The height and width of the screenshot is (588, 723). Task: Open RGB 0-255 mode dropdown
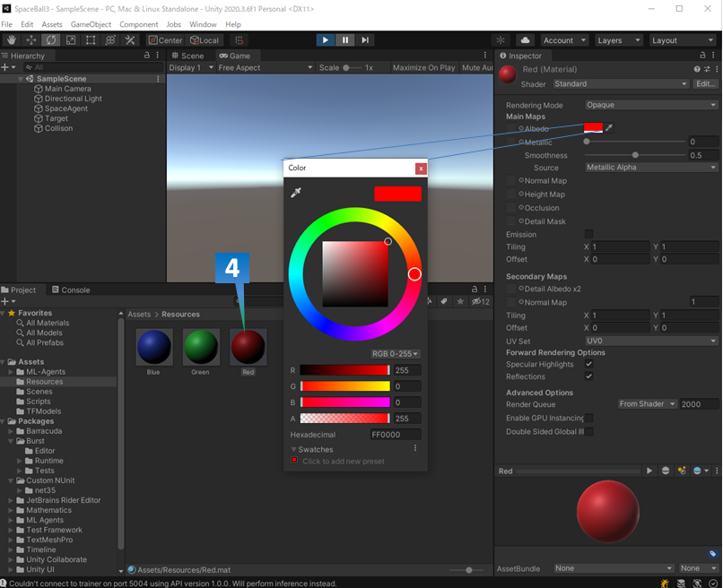[396, 354]
